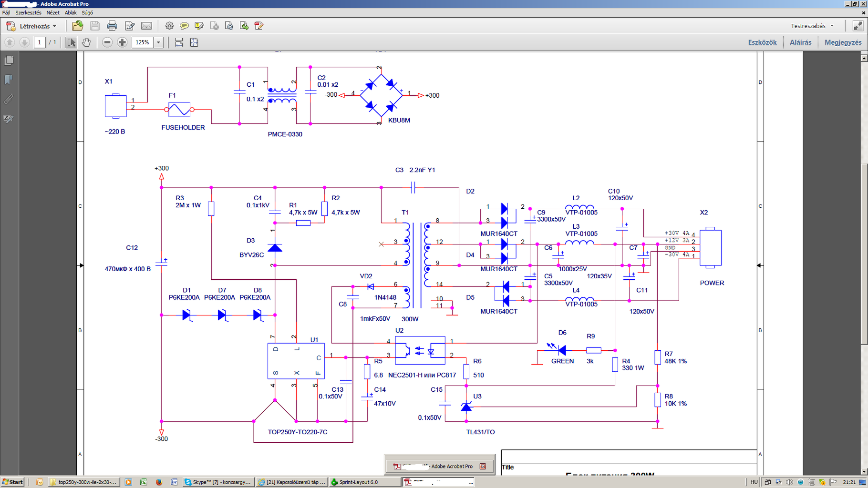Open the Megjegyzés pane
This screenshot has height=488, width=868.
coord(843,42)
